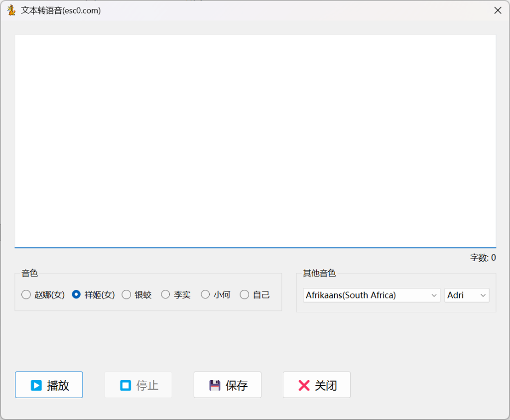Choose the 银蛟 voice radio button
510x420 pixels.
tap(127, 295)
